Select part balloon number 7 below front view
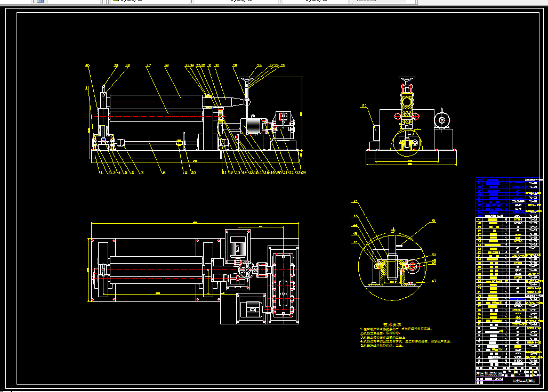 tap(142, 173)
